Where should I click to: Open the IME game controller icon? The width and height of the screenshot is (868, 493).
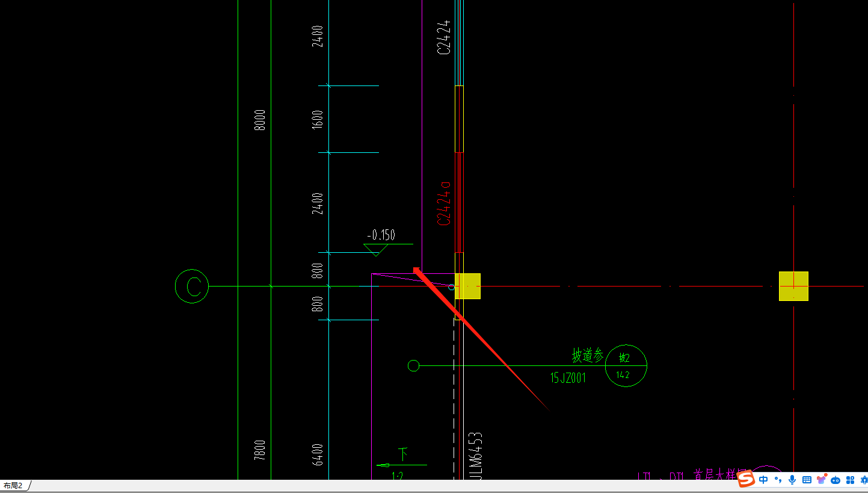pyautogui.click(x=836, y=480)
